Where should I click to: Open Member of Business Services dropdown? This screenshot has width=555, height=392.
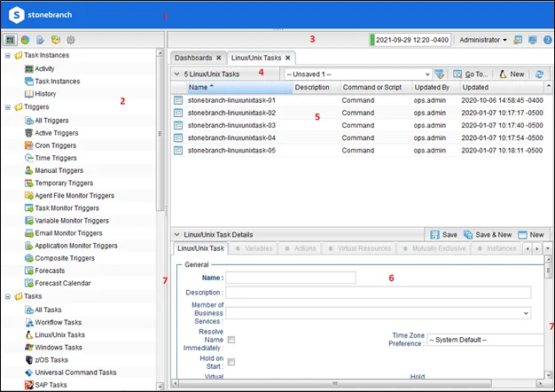pos(526,313)
